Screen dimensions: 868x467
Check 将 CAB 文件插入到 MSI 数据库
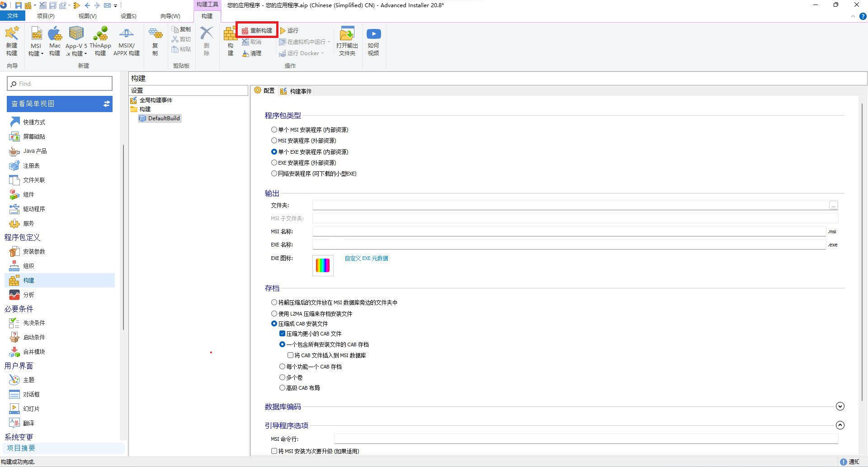[x=290, y=355]
